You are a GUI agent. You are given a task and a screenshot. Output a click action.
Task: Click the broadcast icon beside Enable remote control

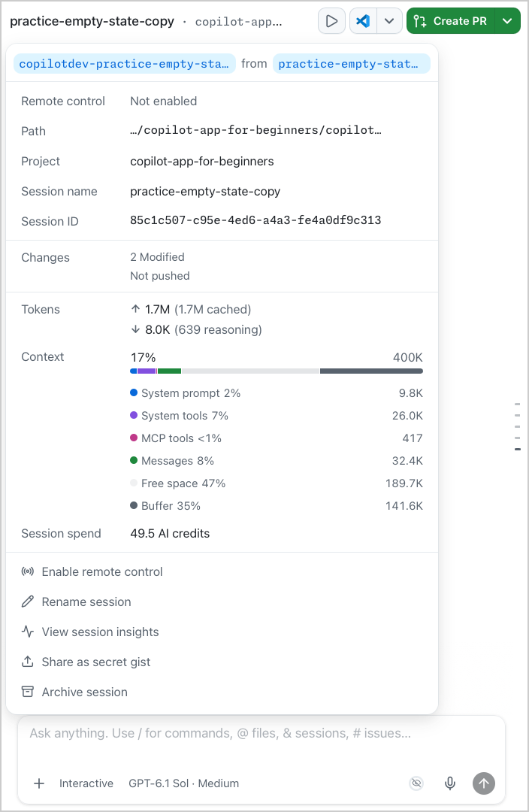point(28,571)
